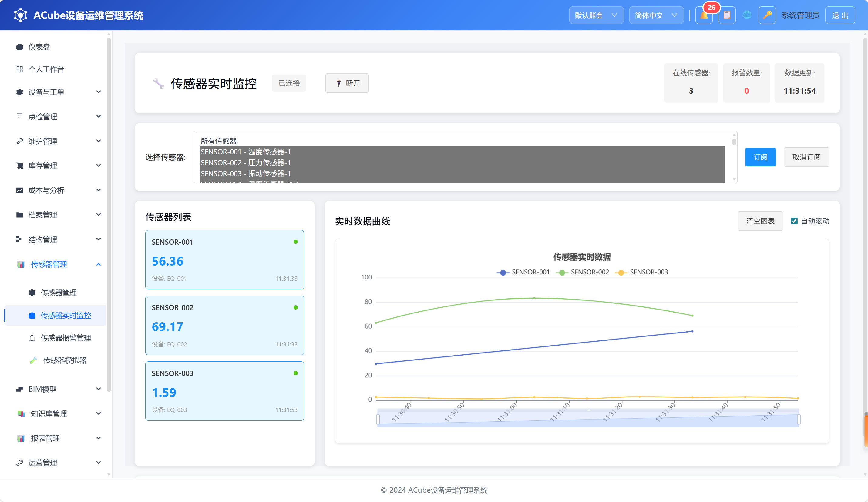The width and height of the screenshot is (868, 502).
Task: Click the blue 订阅 button
Action: 760,157
